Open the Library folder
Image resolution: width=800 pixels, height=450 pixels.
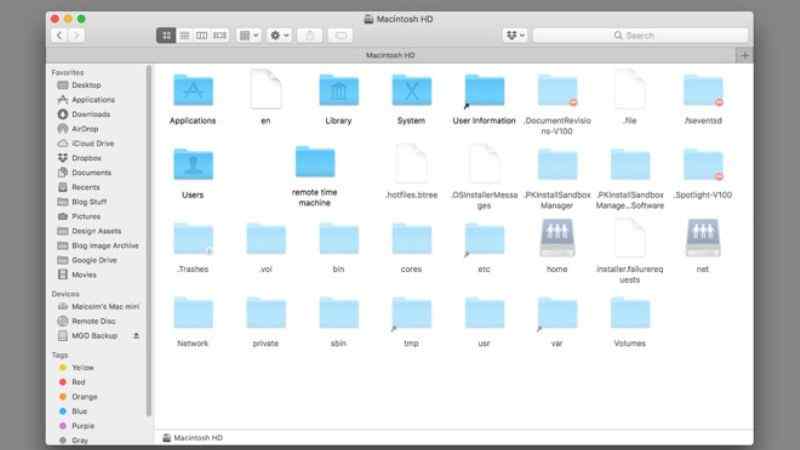tap(339, 90)
